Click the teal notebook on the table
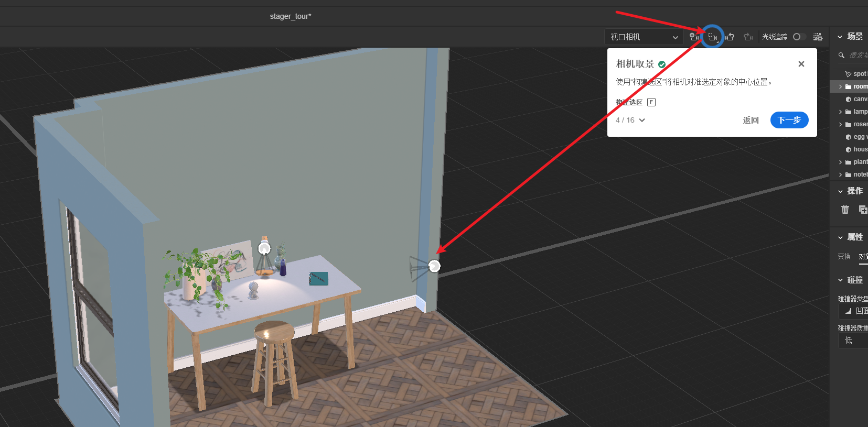The width and height of the screenshot is (868, 427). click(318, 278)
